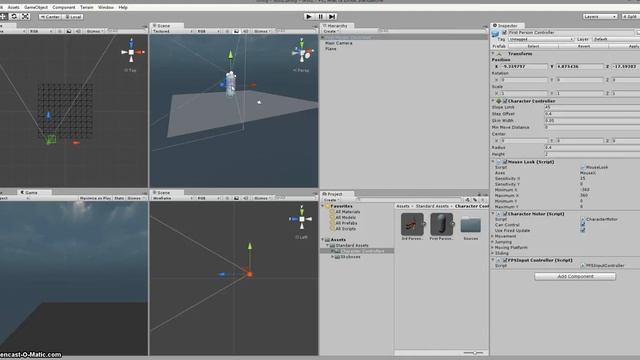Disable the Character Controller component checkbox
Viewport: 640px width, 360px height.
pos(505,101)
